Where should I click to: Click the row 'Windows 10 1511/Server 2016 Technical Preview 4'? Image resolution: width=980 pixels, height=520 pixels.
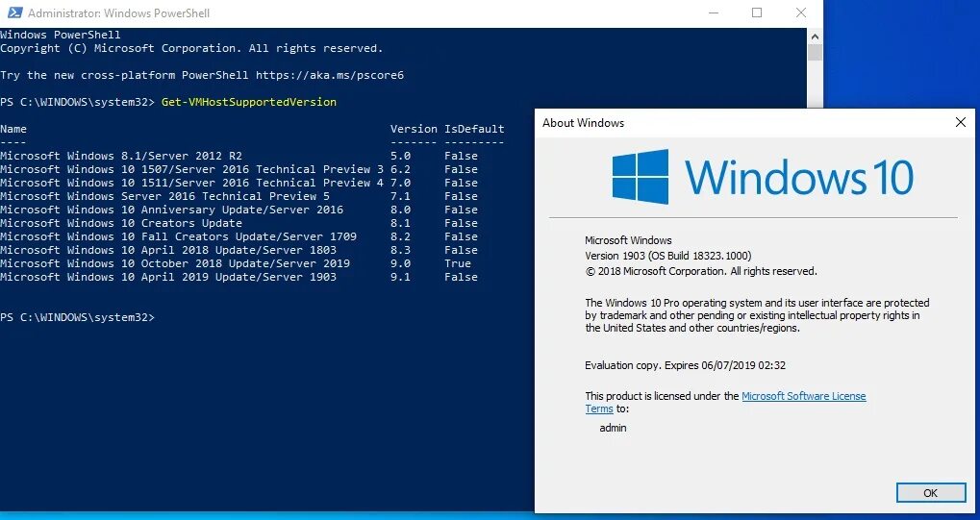(x=239, y=183)
